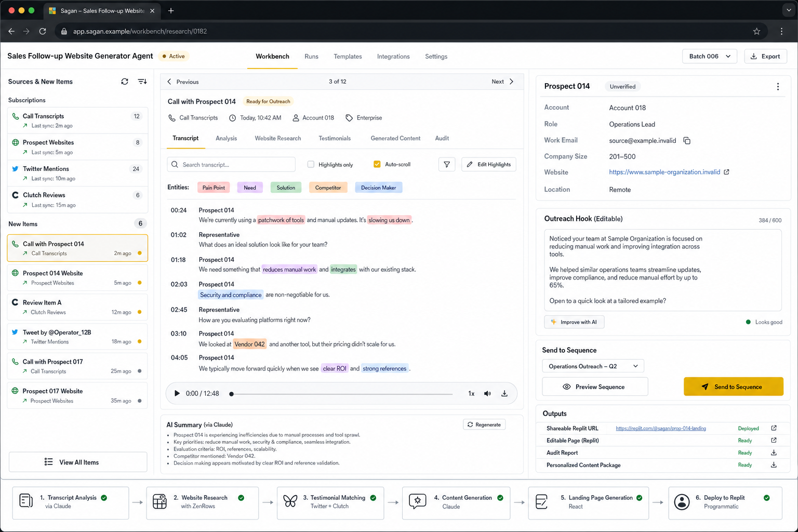Open the Operations Outreach – Q2 sequence dropdown
Viewport: 798px width, 532px height.
(x=593, y=366)
